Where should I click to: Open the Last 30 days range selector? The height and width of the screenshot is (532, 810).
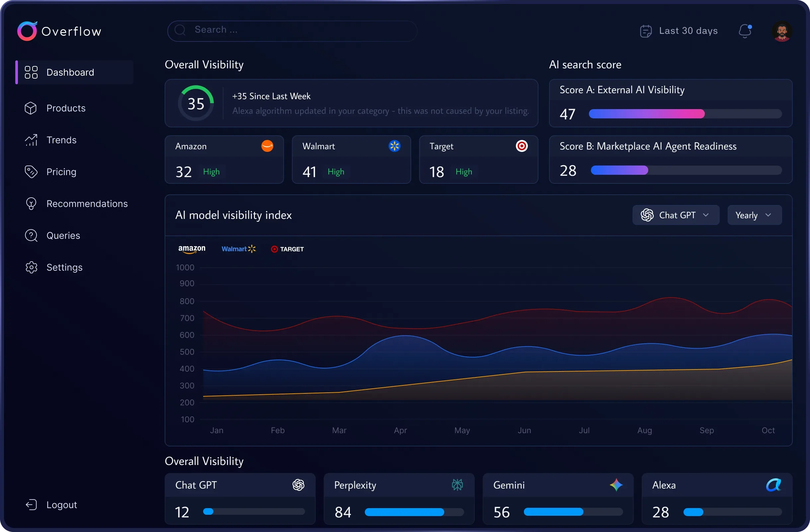(x=679, y=31)
